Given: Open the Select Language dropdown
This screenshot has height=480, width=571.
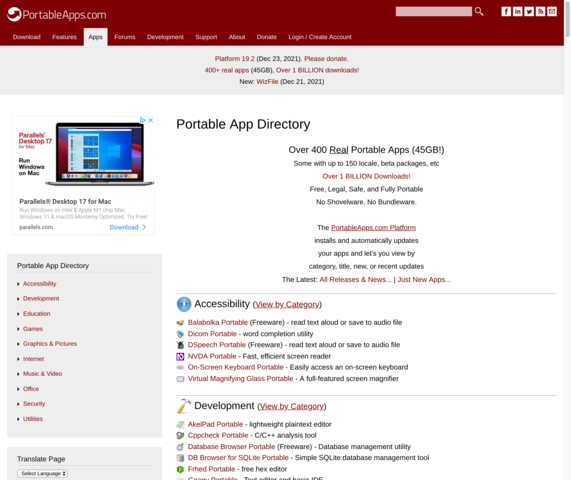Looking at the screenshot, I should (x=43, y=473).
